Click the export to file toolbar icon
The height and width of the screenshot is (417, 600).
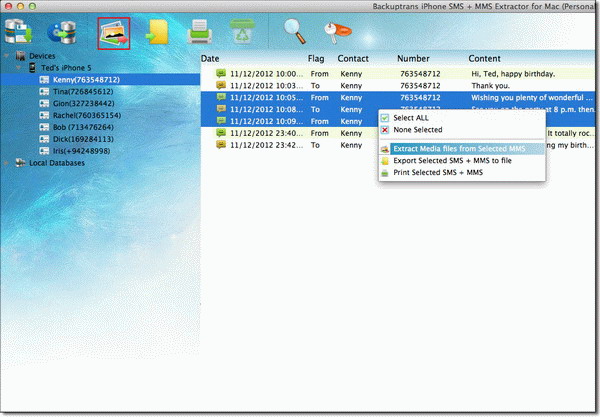click(x=157, y=33)
